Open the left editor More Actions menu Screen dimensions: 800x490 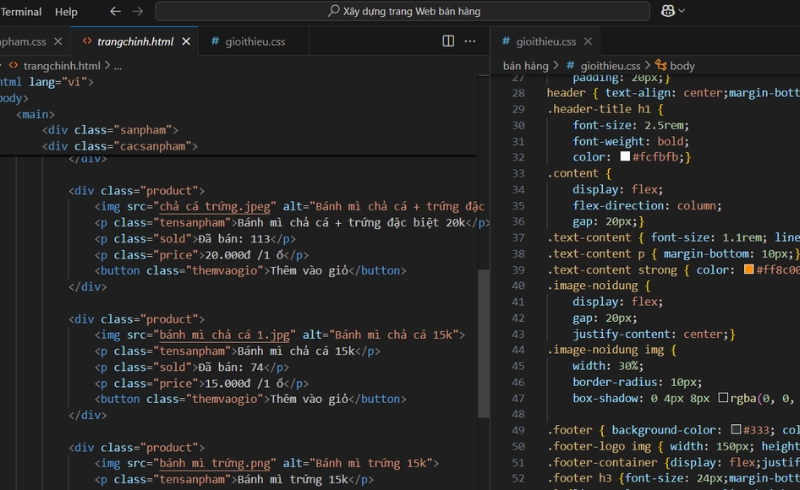point(470,41)
